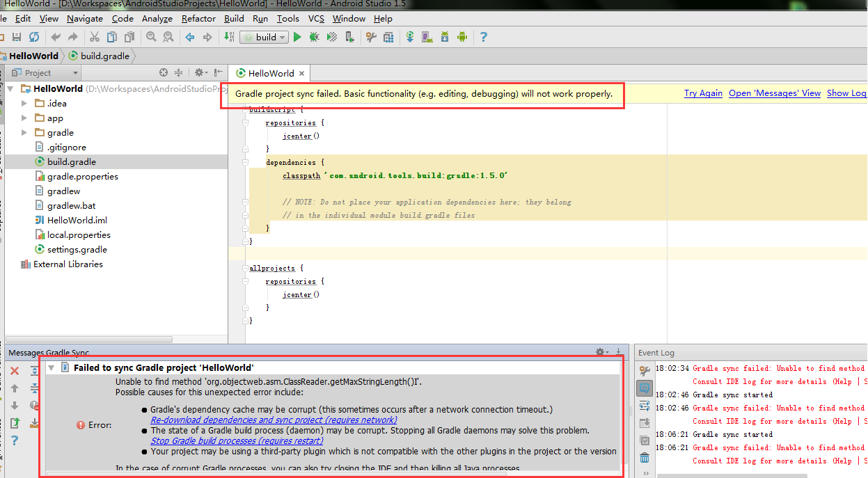Hide the Project panel with the hide icon

pyautogui.click(x=219, y=72)
